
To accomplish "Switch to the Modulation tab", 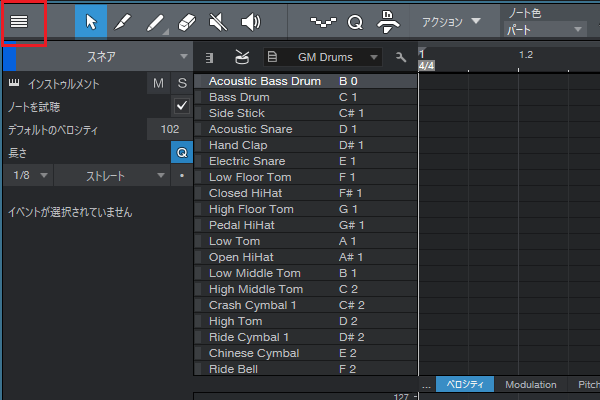I will pyautogui.click(x=530, y=385).
